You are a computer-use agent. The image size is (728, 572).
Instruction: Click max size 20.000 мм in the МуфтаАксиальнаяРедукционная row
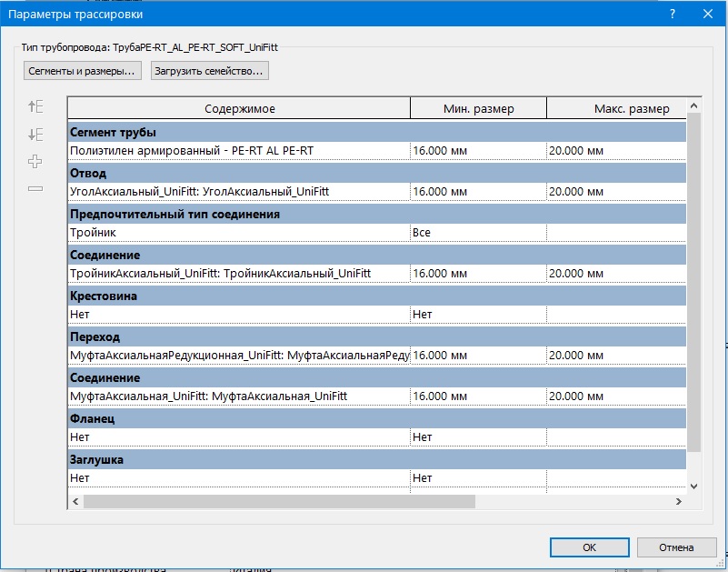[x=616, y=356]
